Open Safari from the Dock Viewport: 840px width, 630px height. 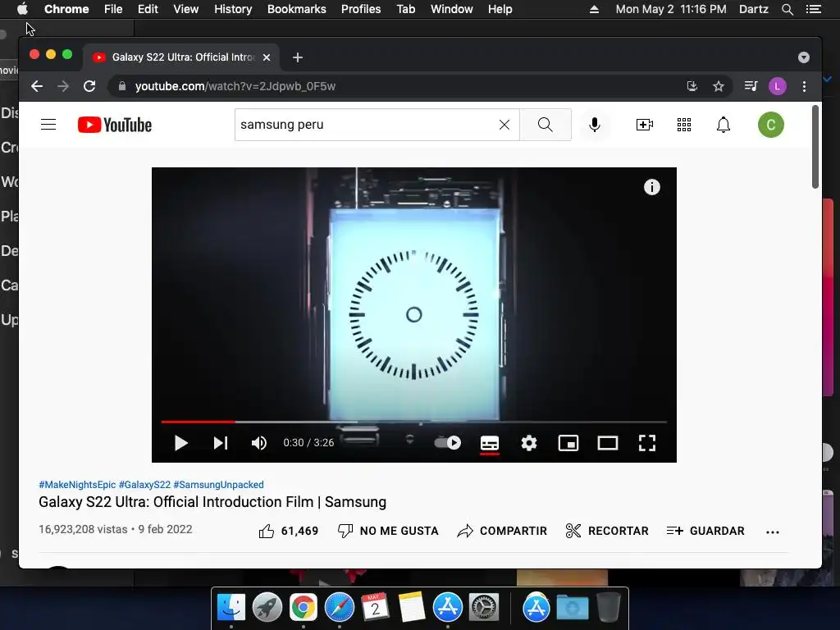tap(339, 608)
